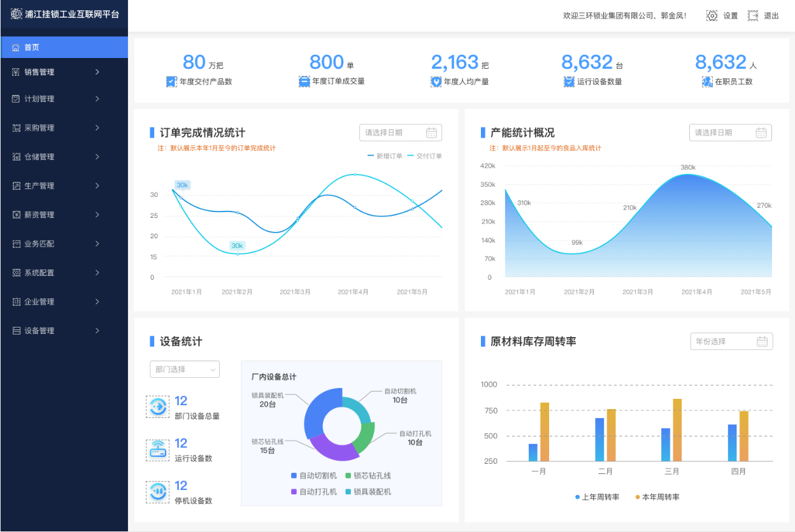Viewport: 795px width, 532px height.
Task: Click the 运行设备数 router icon
Action: [157, 449]
